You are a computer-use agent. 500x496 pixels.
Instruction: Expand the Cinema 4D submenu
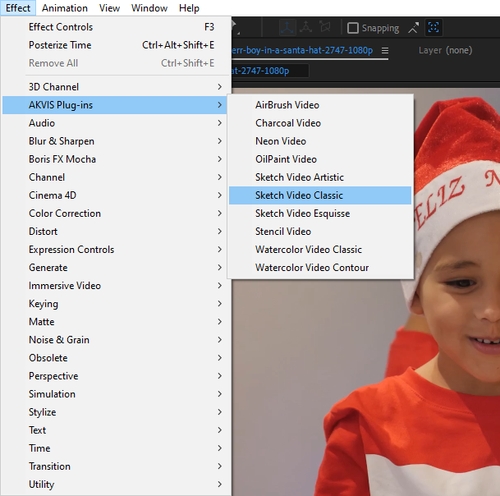tap(115, 195)
